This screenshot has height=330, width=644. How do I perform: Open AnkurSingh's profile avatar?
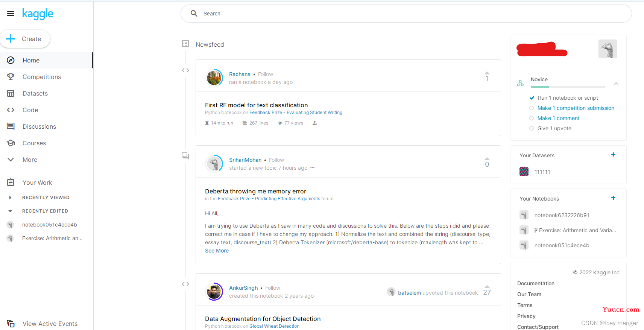pos(214,292)
